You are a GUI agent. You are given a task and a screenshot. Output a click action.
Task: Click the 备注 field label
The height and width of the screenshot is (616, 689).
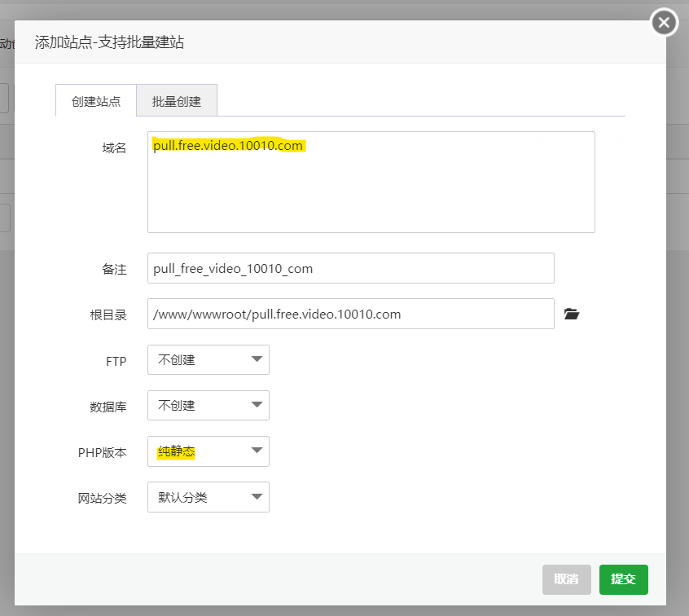click(x=114, y=269)
